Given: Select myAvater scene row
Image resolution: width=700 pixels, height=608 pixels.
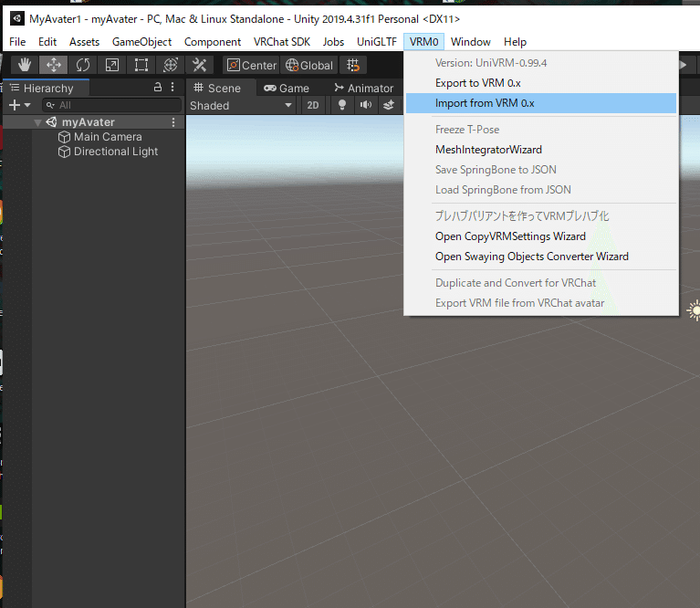Looking at the screenshot, I should (x=94, y=122).
